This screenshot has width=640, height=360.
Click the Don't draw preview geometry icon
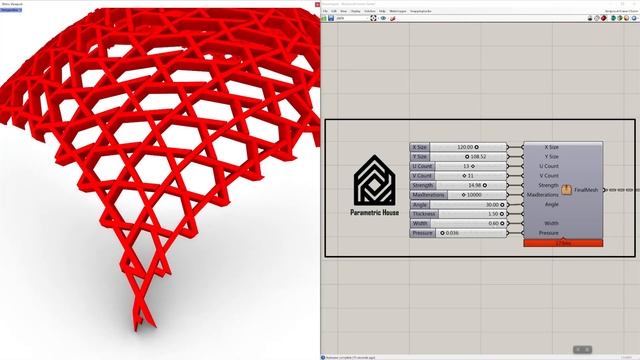pyautogui.click(x=590, y=18)
